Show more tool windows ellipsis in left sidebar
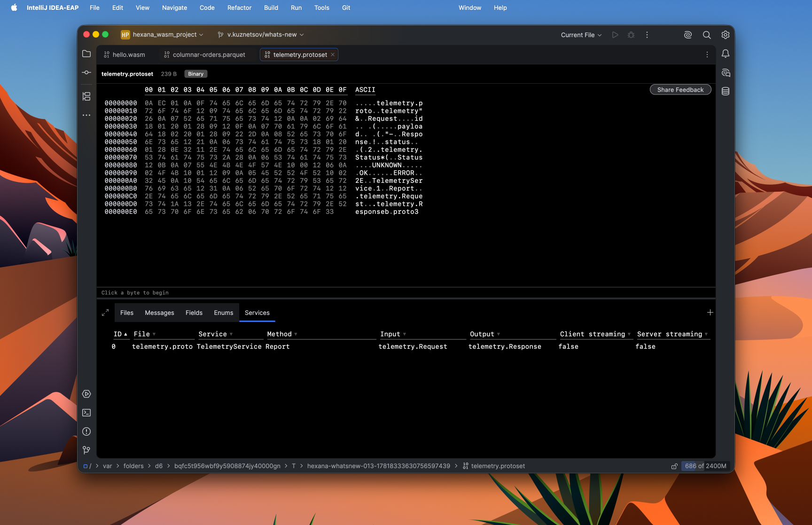812x525 pixels. tap(86, 115)
